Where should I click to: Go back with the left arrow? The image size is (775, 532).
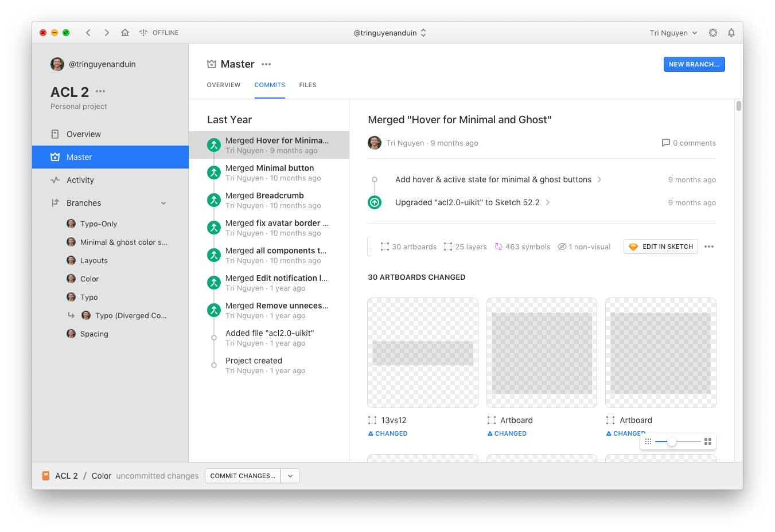tap(88, 33)
